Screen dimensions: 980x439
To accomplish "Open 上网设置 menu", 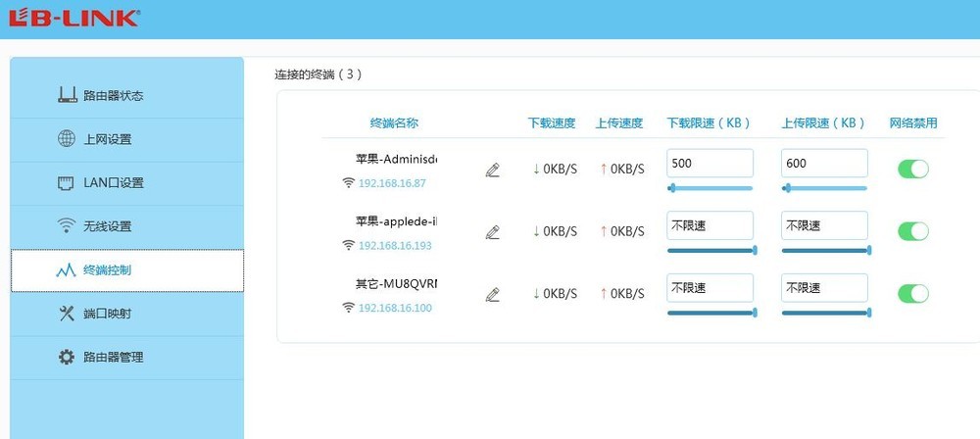I will [x=126, y=139].
